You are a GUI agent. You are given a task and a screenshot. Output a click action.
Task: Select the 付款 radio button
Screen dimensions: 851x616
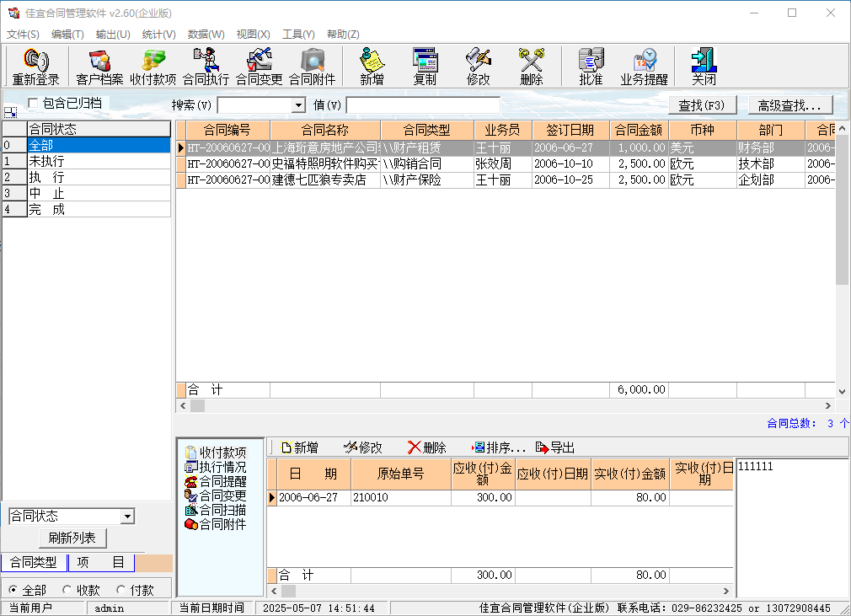121,590
